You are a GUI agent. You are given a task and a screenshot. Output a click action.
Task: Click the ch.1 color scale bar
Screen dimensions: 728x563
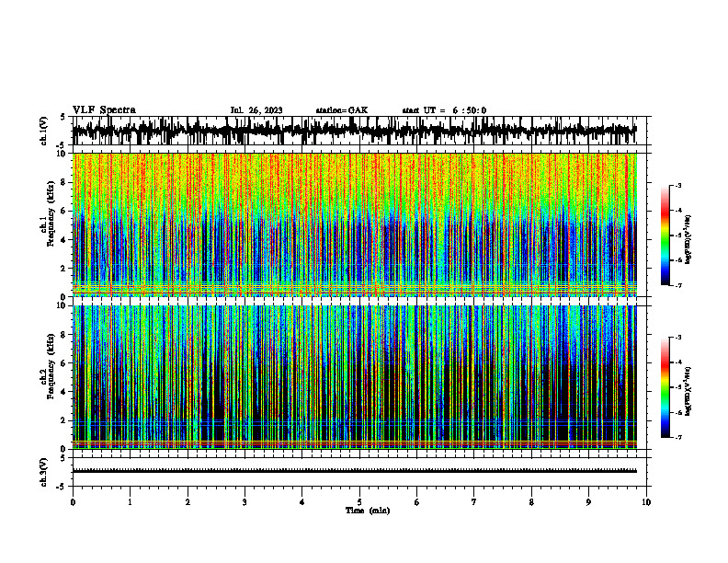[x=665, y=236]
